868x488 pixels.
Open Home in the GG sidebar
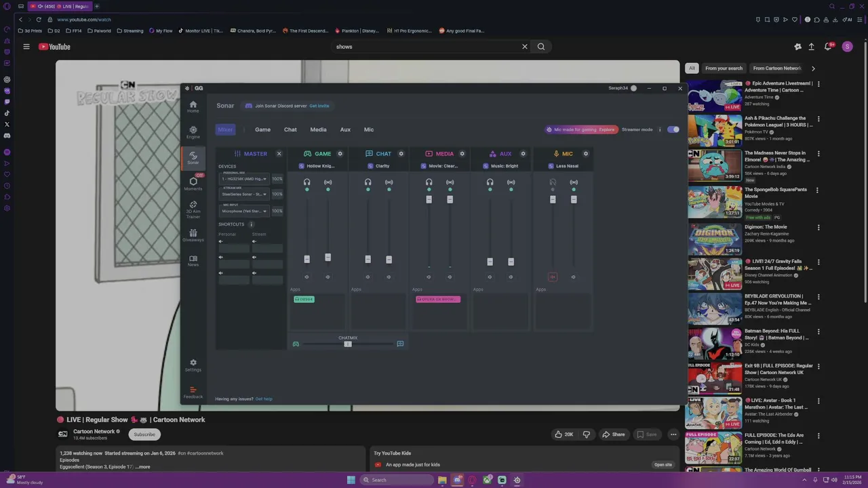tap(193, 106)
